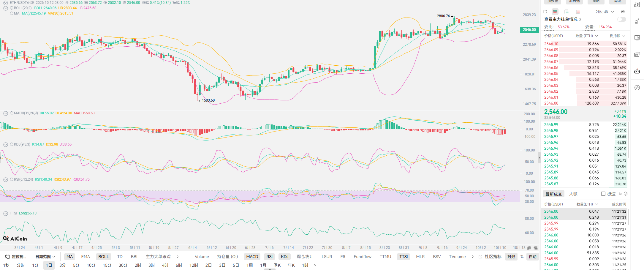Toggle the 自动 auto scale button
The image size is (644, 270).
533,257
